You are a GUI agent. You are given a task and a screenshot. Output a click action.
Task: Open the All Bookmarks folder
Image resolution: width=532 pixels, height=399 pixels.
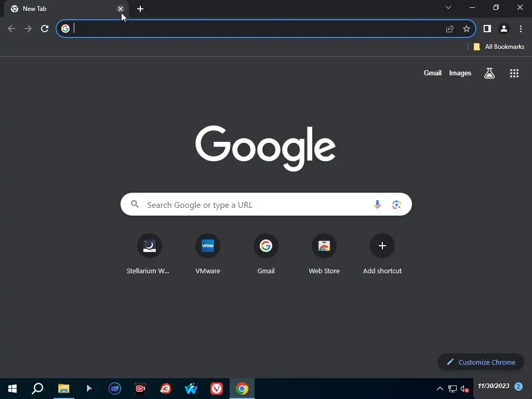[x=499, y=47]
